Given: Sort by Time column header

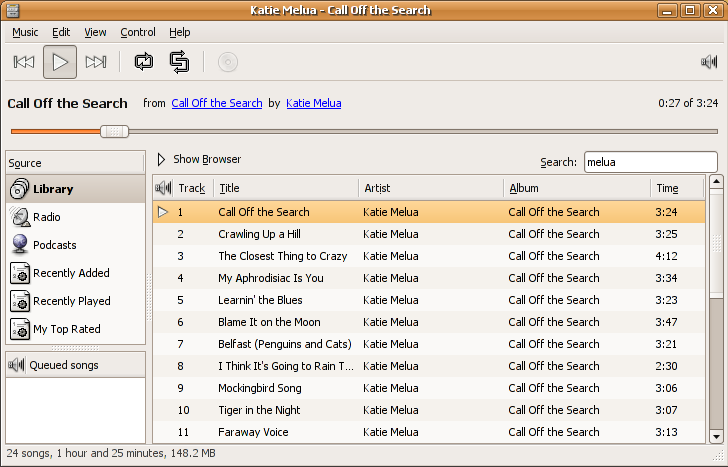Looking at the screenshot, I should pos(677,188).
